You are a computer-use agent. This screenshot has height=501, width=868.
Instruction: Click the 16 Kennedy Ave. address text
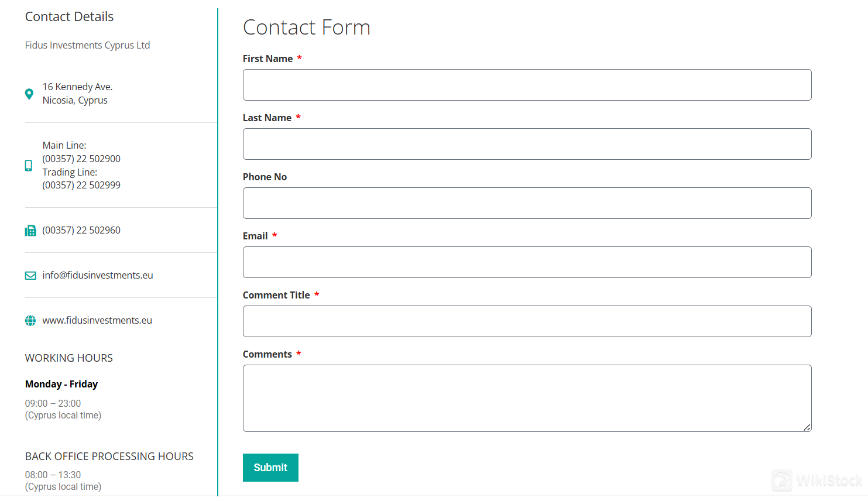pos(77,87)
